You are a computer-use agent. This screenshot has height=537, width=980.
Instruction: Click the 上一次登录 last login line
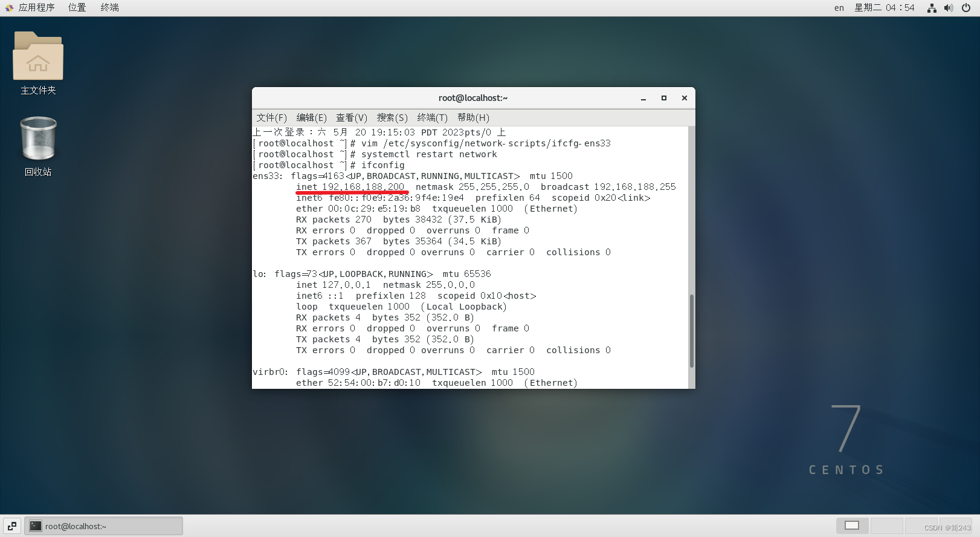pos(379,132)
